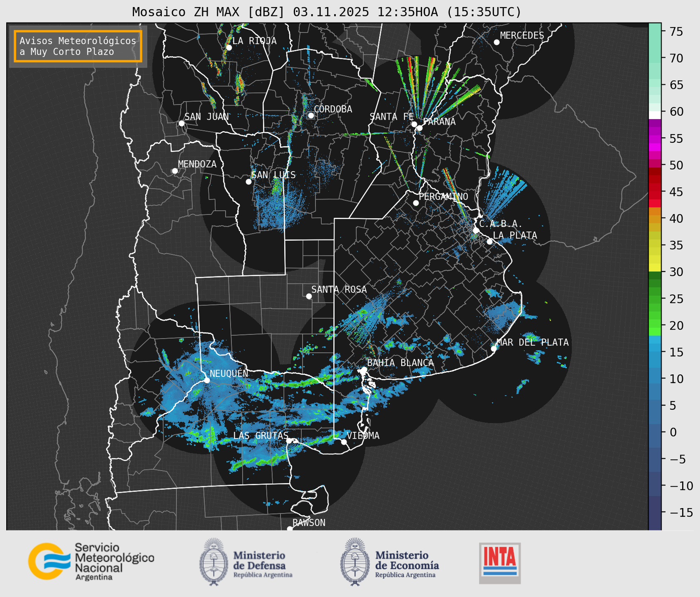Click the SAN JUAN city marker dot
The height and width of the screenshot is (597, 700).
(x=181, y=123)
